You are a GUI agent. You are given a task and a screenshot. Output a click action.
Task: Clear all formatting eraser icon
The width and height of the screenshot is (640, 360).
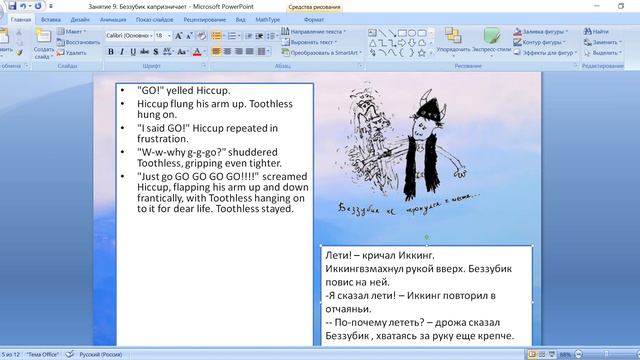click(202, 36)
